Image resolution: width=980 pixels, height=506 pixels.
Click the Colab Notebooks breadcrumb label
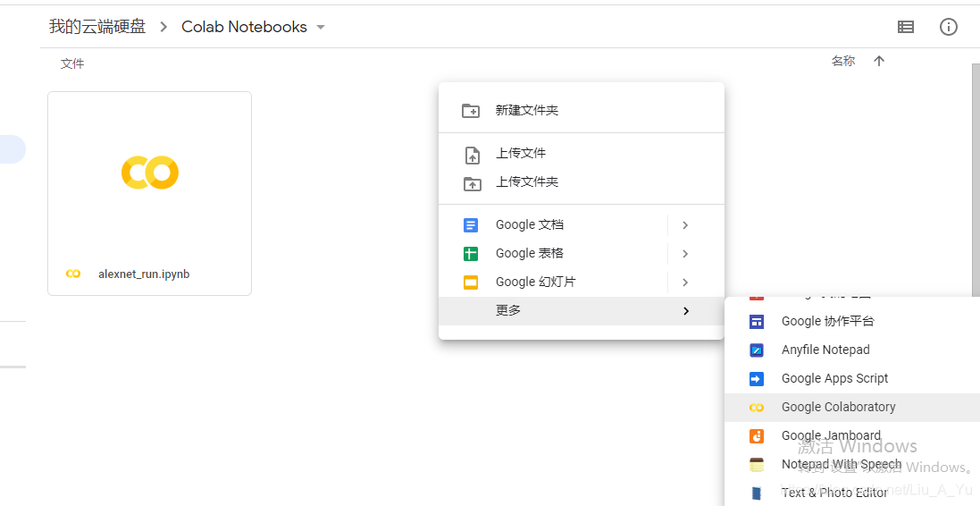tap(244, 27)
